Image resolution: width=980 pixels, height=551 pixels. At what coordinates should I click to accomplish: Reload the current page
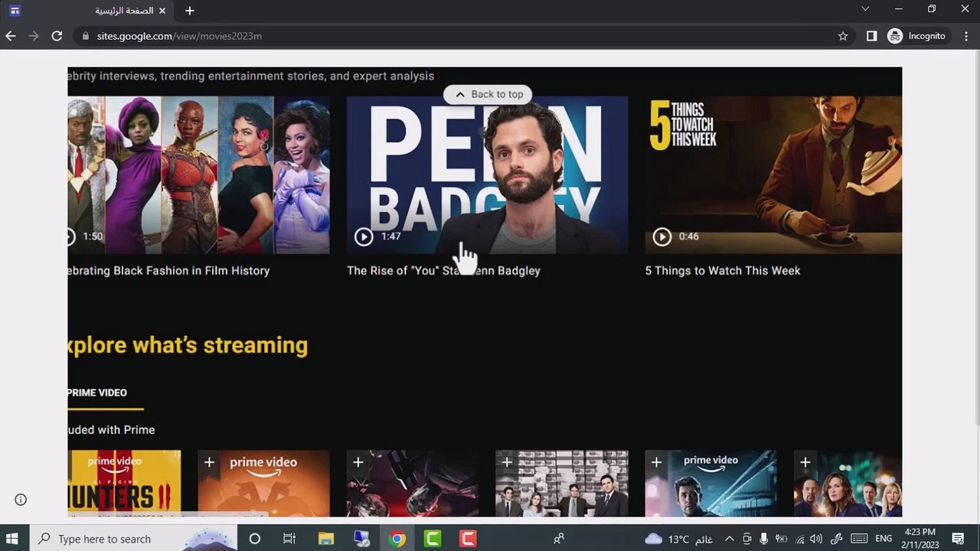57,36
